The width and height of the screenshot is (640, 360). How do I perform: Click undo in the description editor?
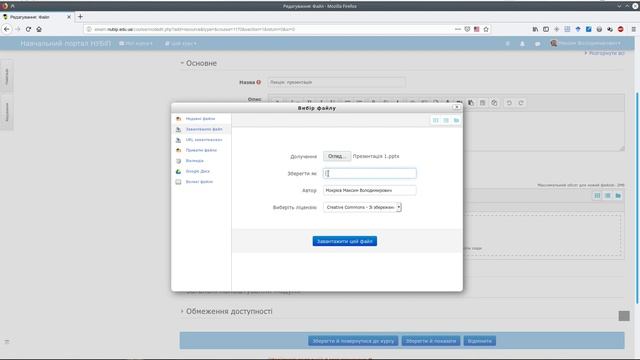pos(509,103)
